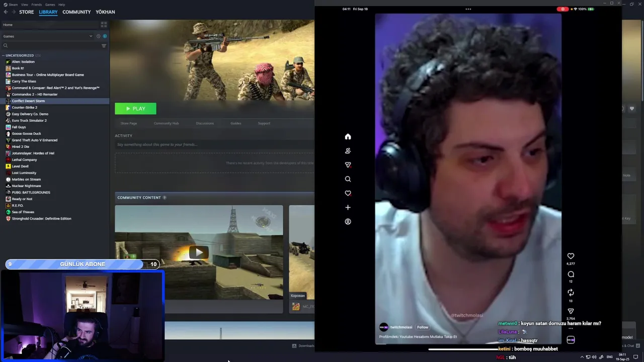Open Instagram Home icon in sidebar

[x=348, y=137]
